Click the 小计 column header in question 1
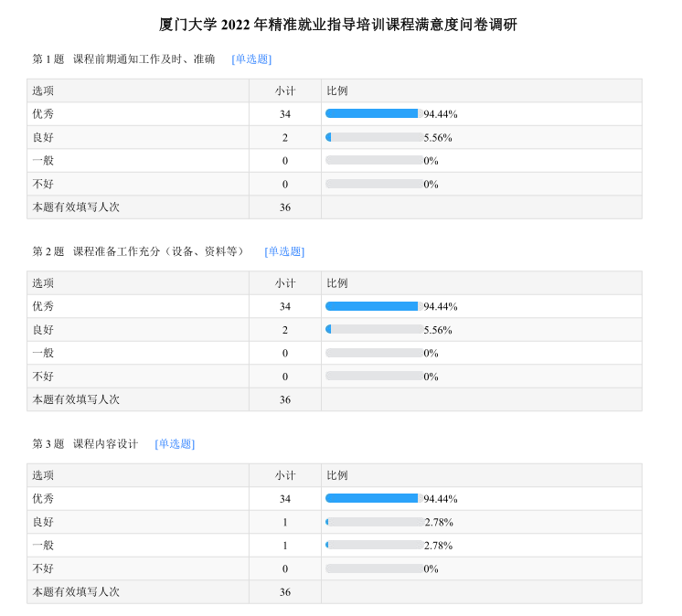Viewport: 682px width, 616px height. coord(285,91)
